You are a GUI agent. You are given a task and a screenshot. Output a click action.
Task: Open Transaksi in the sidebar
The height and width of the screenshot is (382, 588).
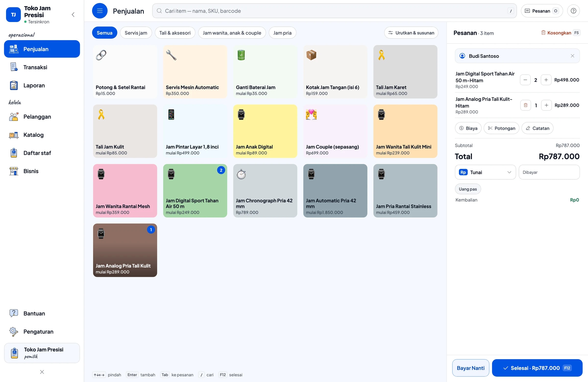click(42, 67)
